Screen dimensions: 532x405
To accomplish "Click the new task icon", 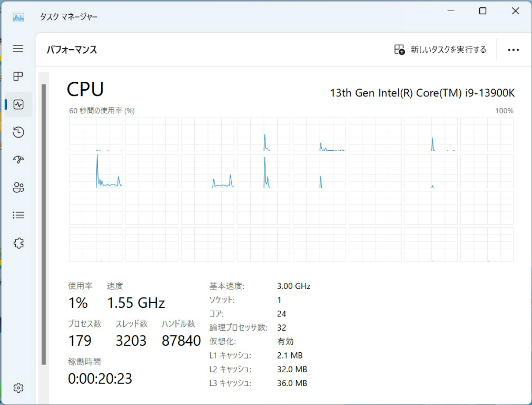I will click(x=399, y=50).
